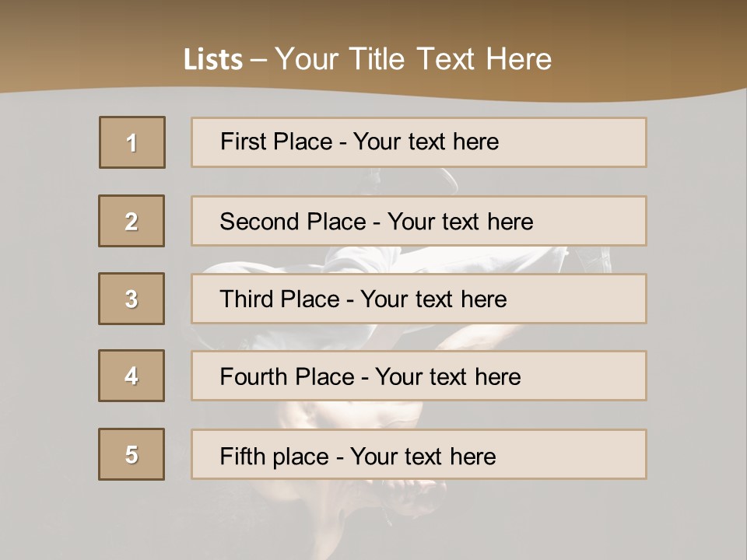This screenshot has height=560, width=747.
Task: Click the dash in the slide title
Action: (258, 59)
